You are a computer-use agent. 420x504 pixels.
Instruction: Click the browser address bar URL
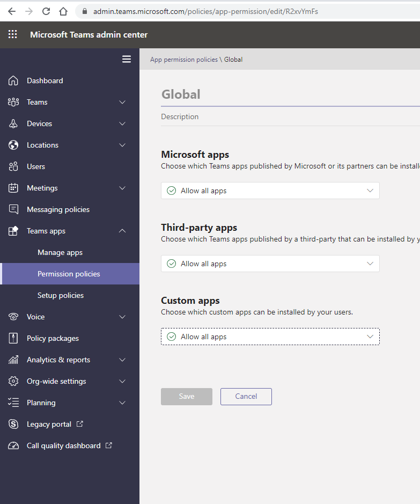(x=205, y=12)
